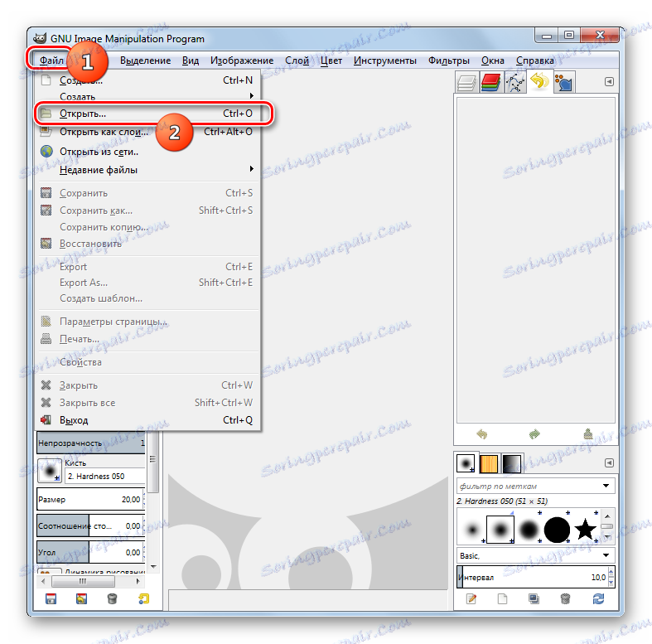This screenshot has height=644, width=652.
Task: Click the green redo arrow in history panel
Action: click(x=534, y=434)
